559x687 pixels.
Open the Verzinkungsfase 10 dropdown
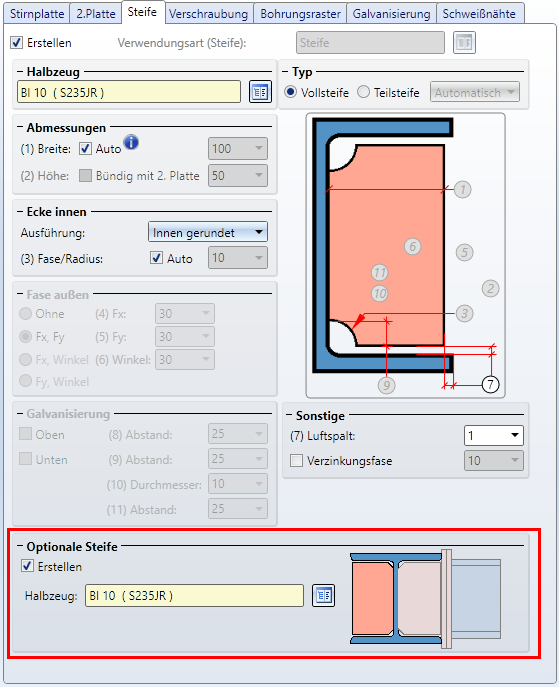coord(494,460)
